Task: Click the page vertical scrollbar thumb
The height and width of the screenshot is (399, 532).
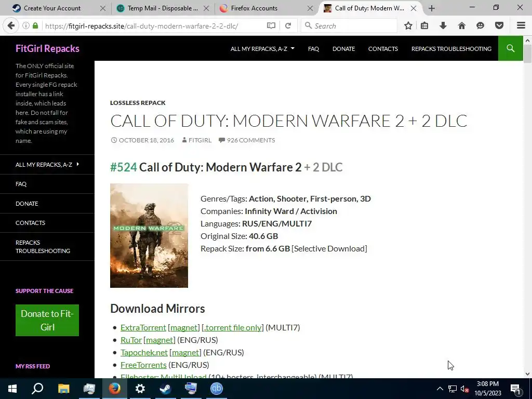Action: pyautogui.click(x=527, y=54)
